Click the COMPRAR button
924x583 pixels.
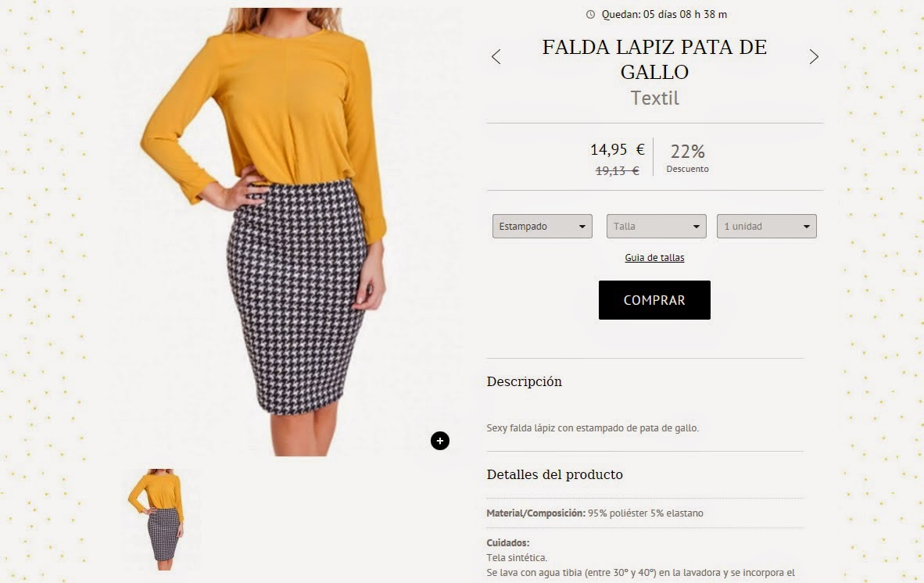(x=654, y=300)
